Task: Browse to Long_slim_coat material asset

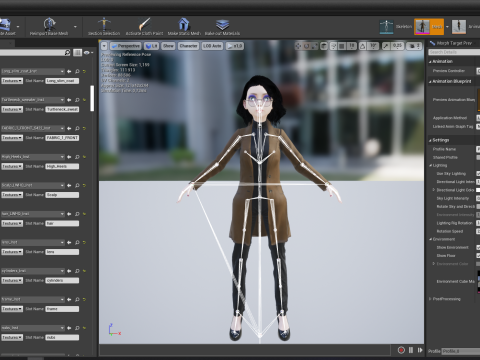Action: pyautogui.click(x=77, y=71)
